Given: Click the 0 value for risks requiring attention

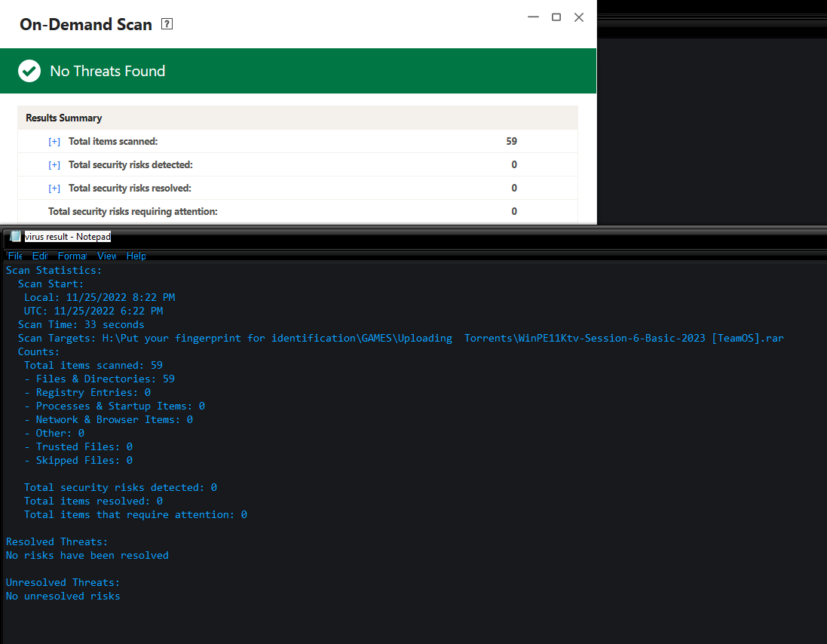Looking at the screenshot, I should (x=514, y=211).
